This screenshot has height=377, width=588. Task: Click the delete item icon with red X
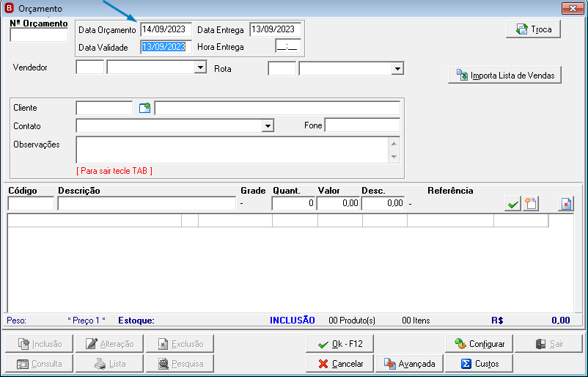[565, 204]
